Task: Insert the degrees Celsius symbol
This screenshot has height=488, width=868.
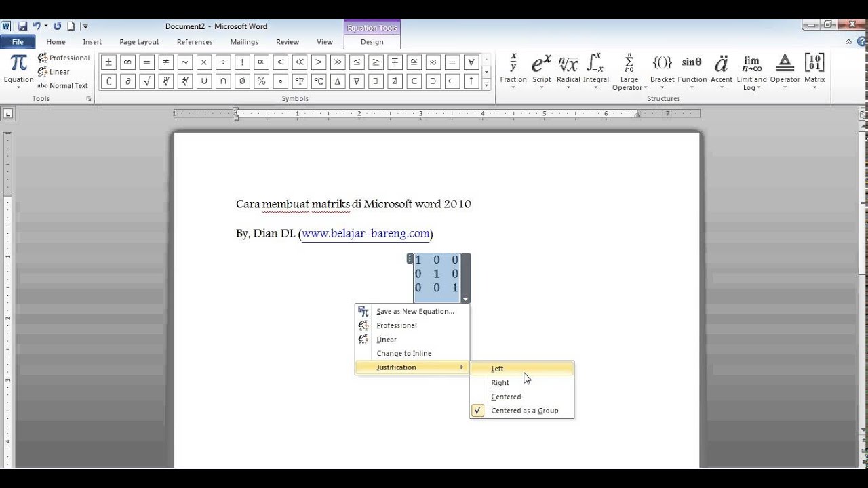Action: [319, 81]
